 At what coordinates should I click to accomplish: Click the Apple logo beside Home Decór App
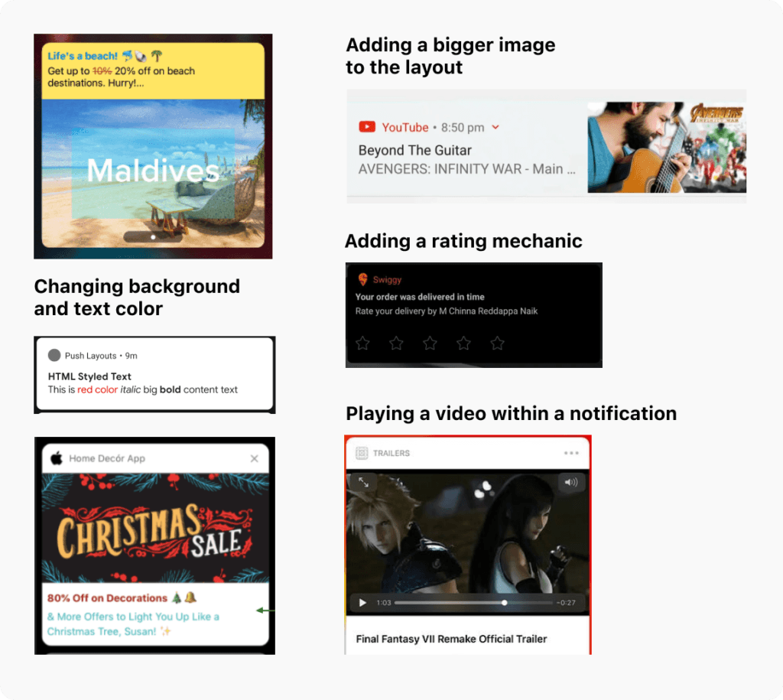point(56,458)
